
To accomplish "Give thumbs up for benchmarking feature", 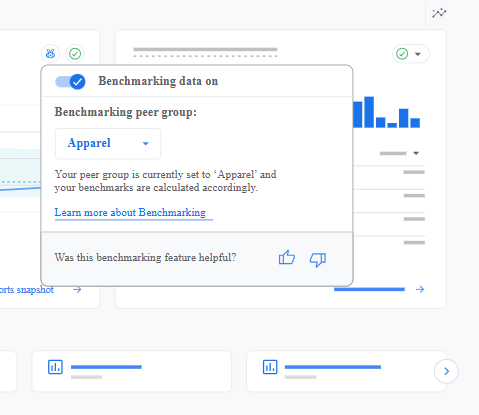I will 287,258.
